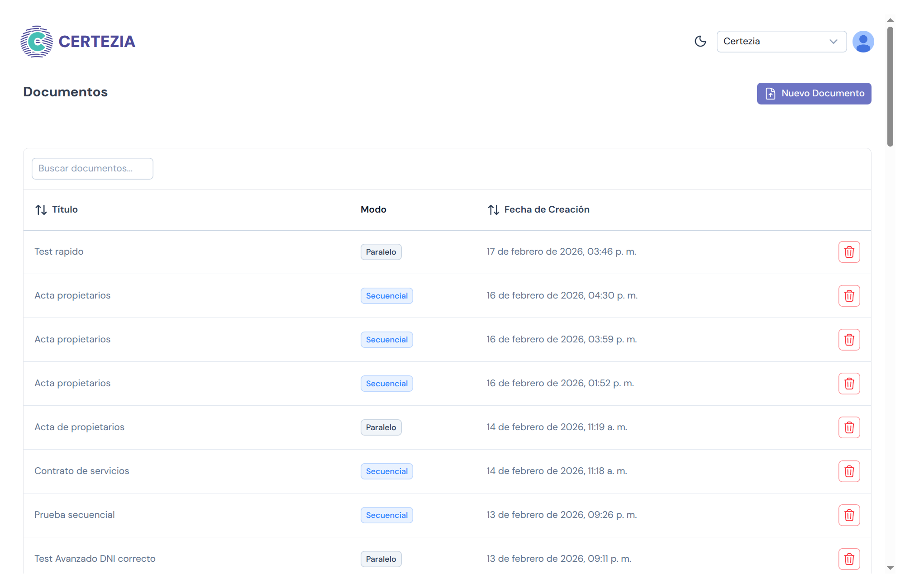Delete Test Avanzado DNI correcto document

point(849,559)
